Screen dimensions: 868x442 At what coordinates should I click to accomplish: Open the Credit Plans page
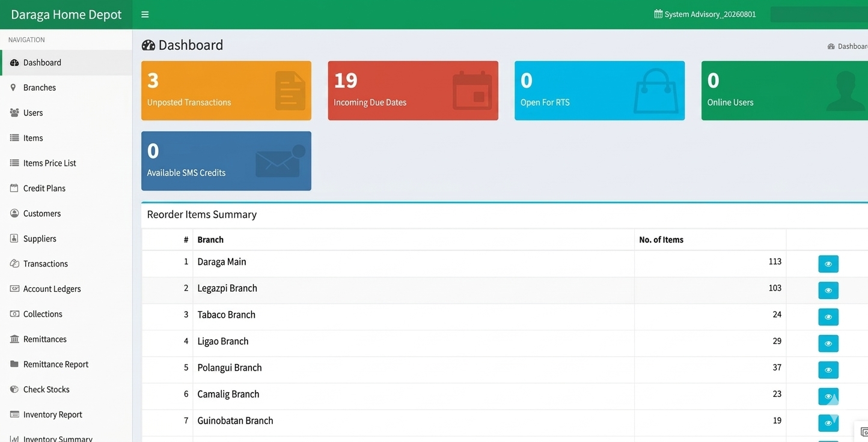[x=66, y=189]
